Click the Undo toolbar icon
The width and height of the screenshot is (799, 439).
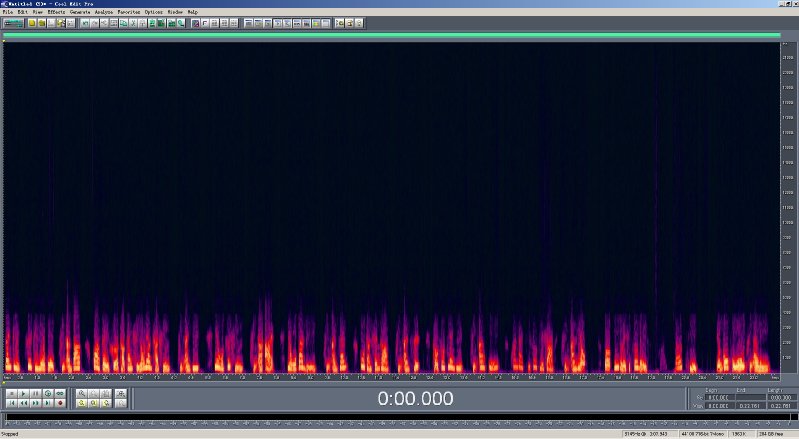click(85, 23)
